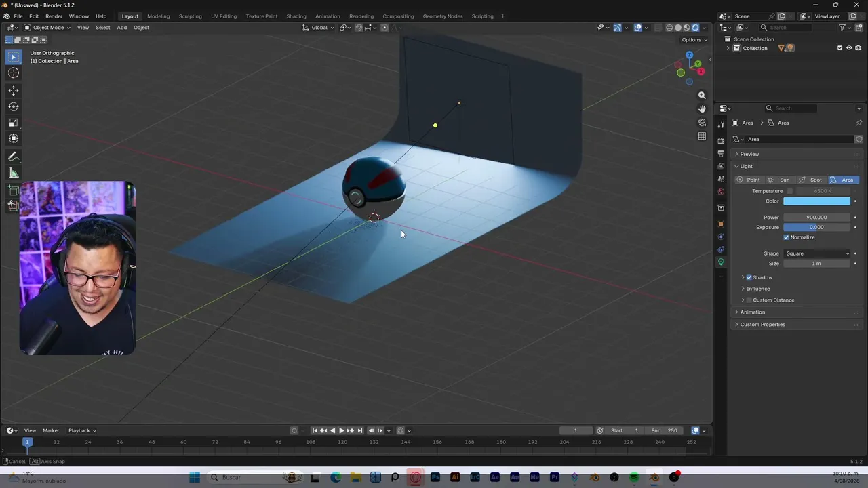Disable the Shadow checkbox

click(x=749, y=277)
